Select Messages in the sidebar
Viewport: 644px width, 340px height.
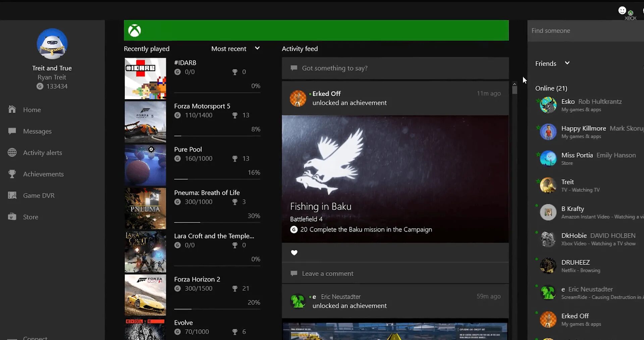point(37,131)
